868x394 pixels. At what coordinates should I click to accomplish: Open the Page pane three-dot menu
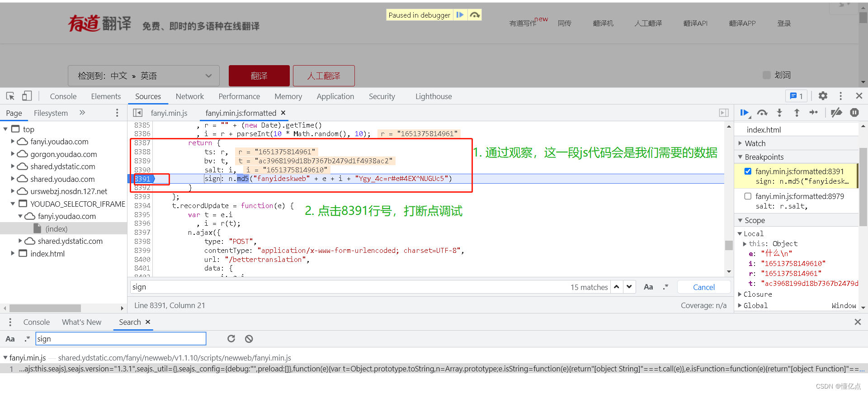pyautogui.click(x=117, y=113)
